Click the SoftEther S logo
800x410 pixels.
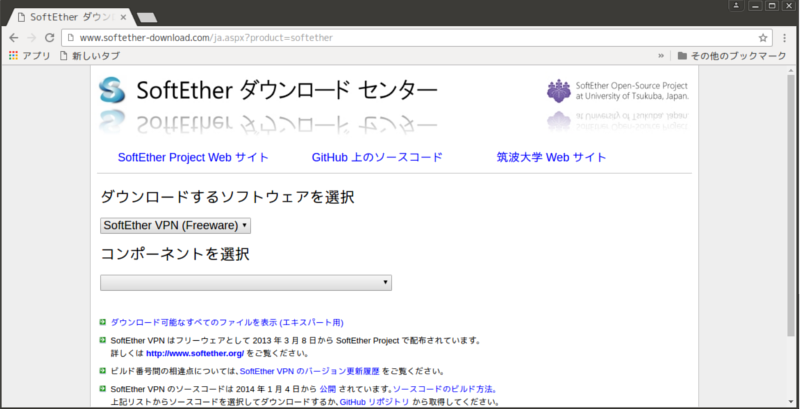point(112,90)
